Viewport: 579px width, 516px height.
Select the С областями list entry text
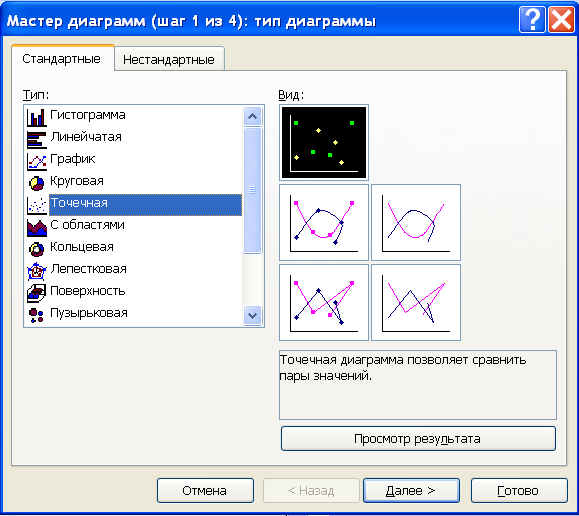(x=87, y=225)
